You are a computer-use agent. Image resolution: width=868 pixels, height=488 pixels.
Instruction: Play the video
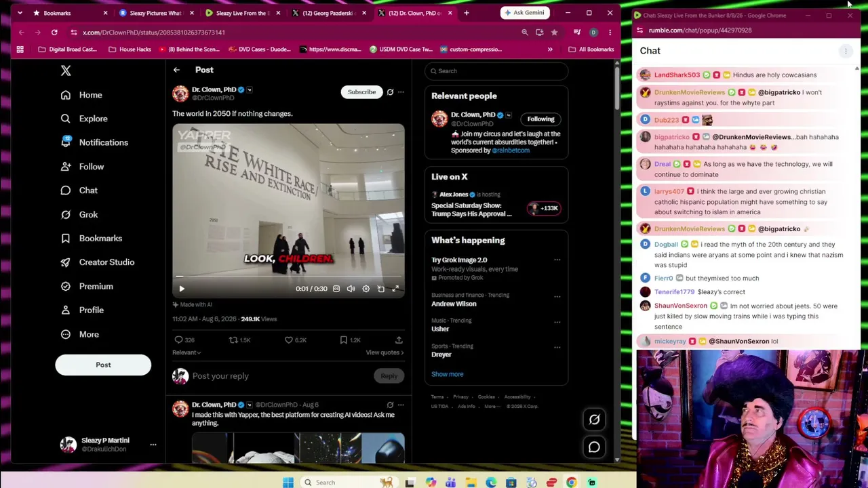[182, 289]
